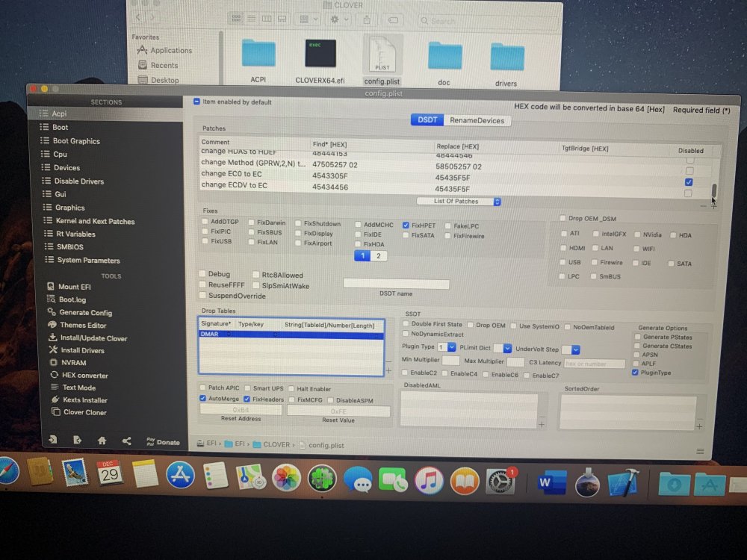Click the home icon in bottom toolbar

coord(102,441)
